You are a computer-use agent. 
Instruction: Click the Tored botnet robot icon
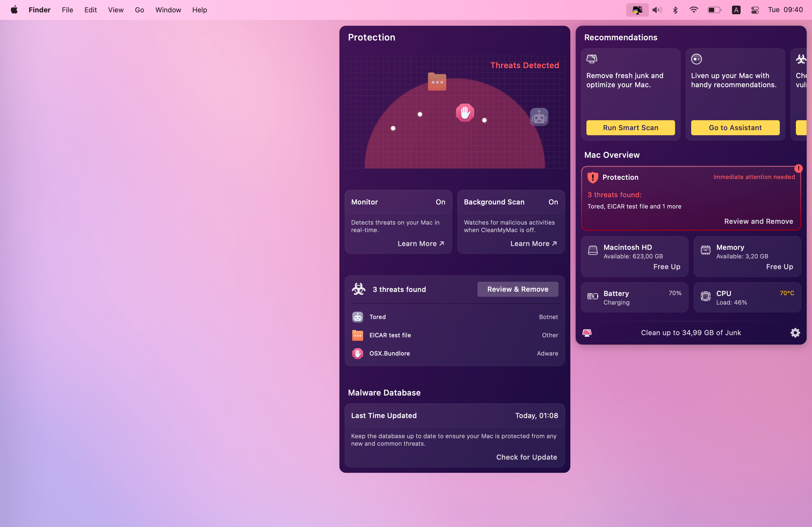point(357,317)
